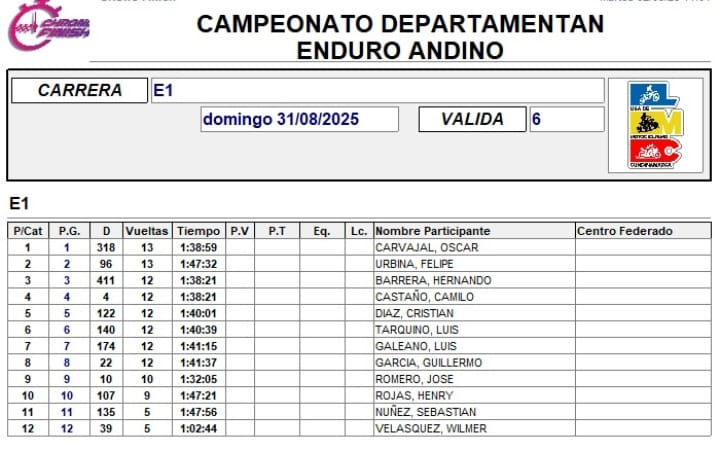Click the P.G. column header
This screenshot has height=454, width=720.
pyautogui.click(x=68, y=231)
